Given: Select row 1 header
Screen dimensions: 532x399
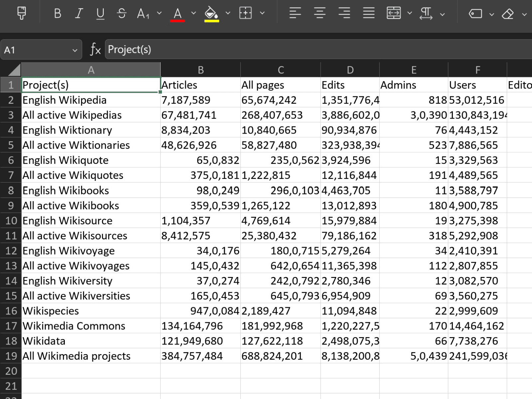Looking at the screenshot, I should point(11,85).
